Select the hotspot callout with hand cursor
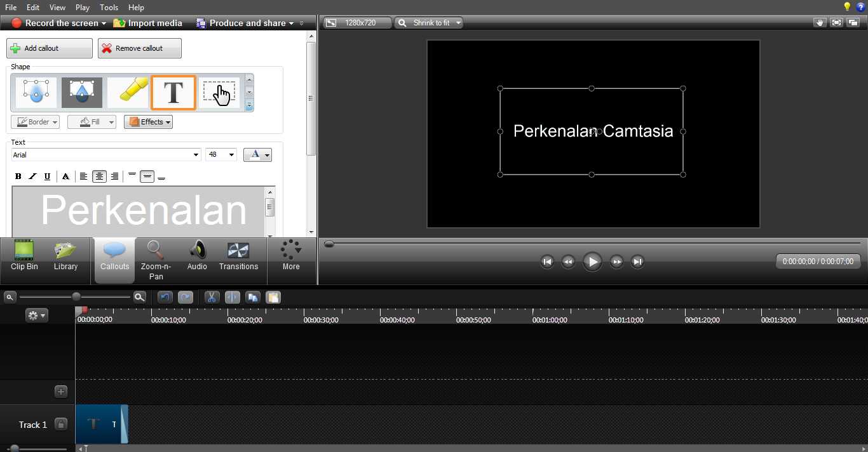 pyautogui.click(x=219, y=93)
